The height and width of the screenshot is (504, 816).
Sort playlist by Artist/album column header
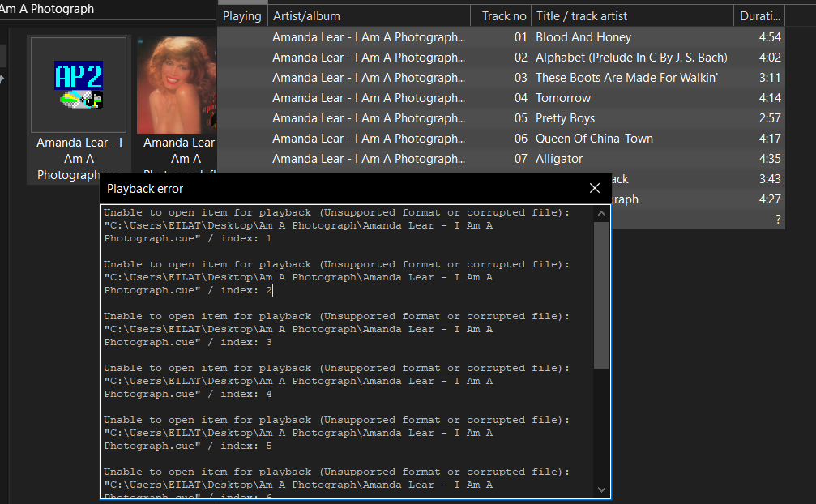(369, 16)
